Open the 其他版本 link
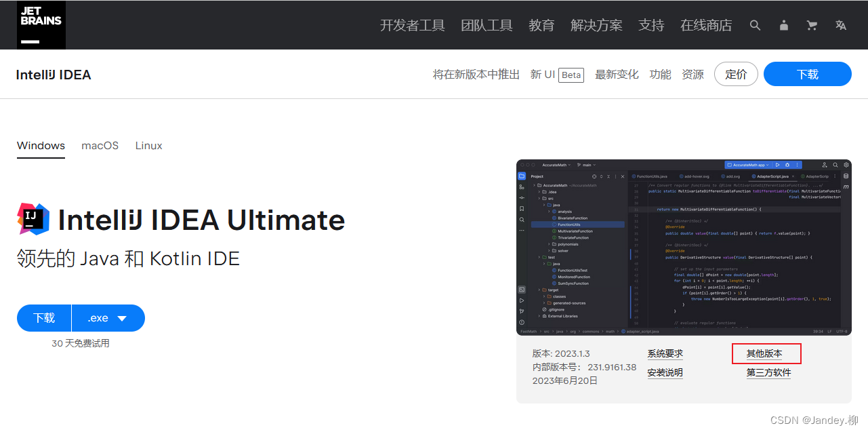 click(x=764, y=354)
